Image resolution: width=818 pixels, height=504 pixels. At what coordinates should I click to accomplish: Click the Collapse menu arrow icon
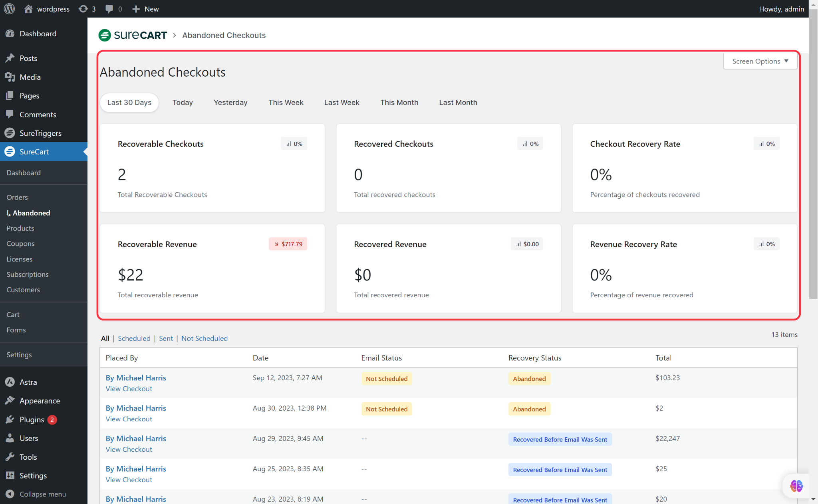[x=10, y=494]
